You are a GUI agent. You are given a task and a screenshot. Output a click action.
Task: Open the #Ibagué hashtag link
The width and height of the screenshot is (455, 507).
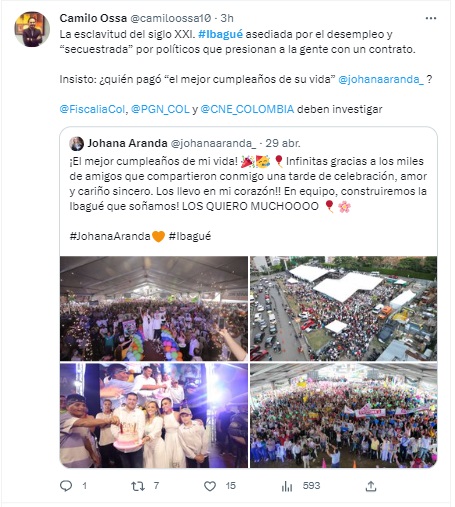(220, 34)
